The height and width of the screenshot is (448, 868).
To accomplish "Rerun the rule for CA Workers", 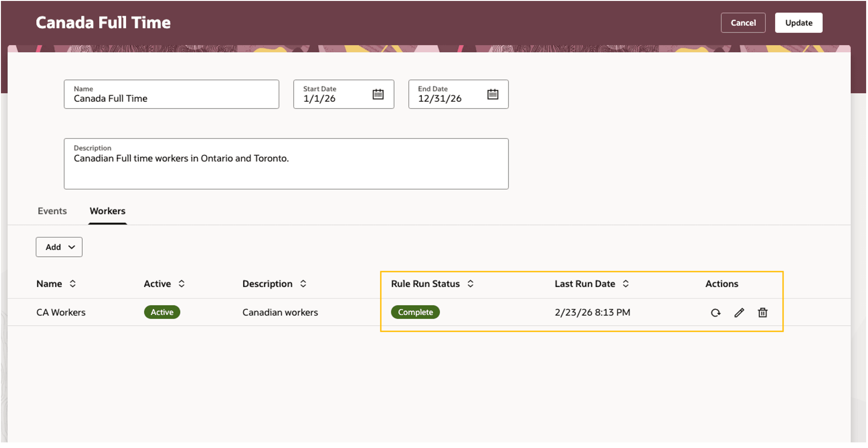I will pos(716,313).
